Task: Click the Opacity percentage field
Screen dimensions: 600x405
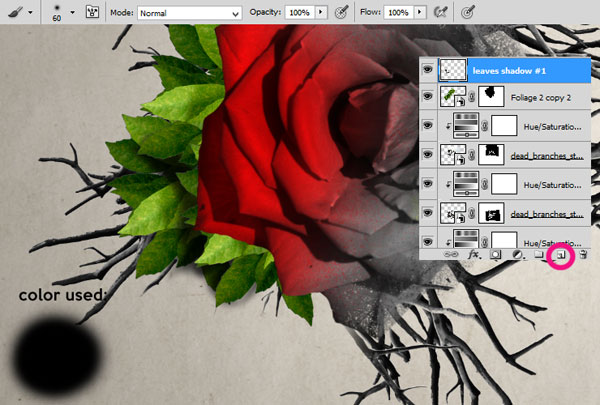Action: click(x=298, y=13)
